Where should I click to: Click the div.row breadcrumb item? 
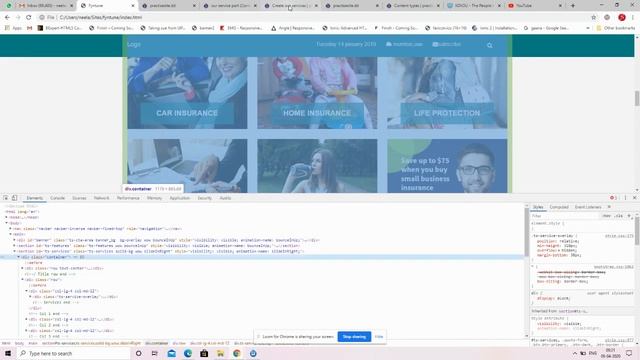[179, 343]
